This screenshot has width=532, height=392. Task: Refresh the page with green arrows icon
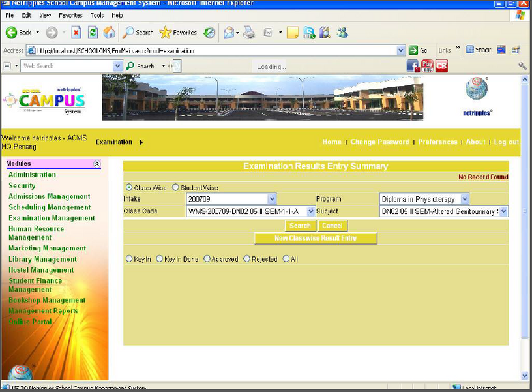pos(93,33)
